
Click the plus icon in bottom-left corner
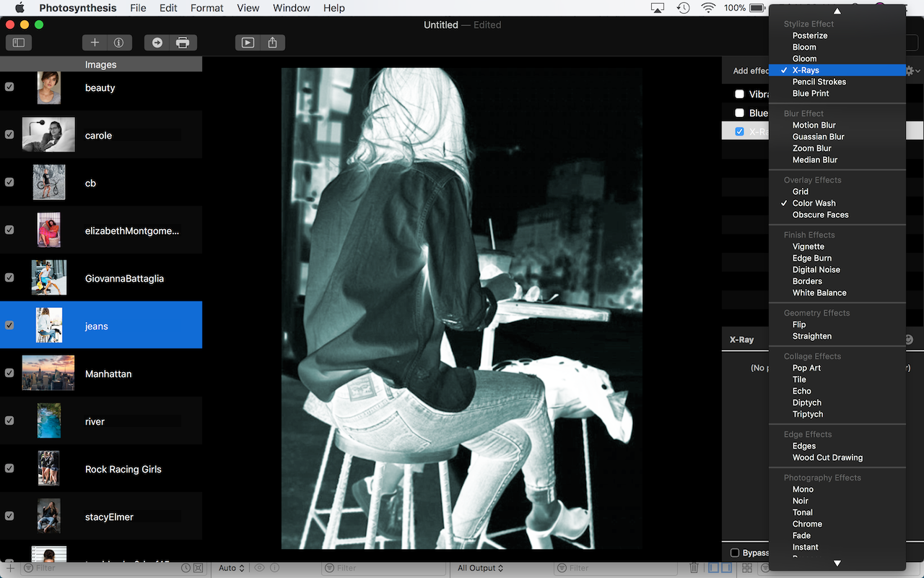[10, 569]
